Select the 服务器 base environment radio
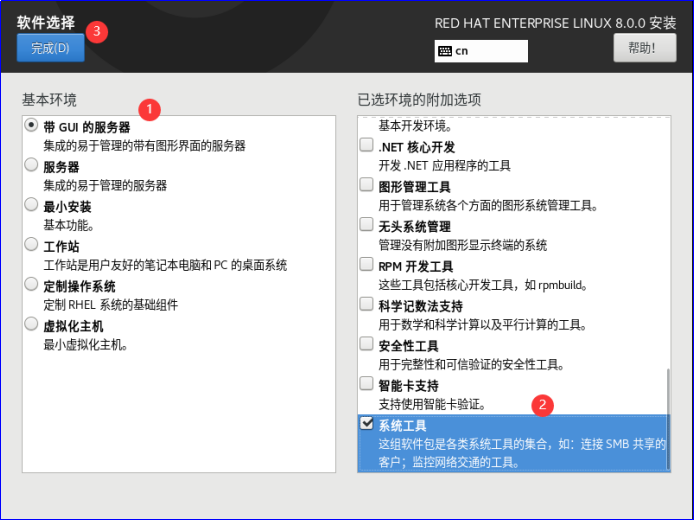The image size is (695, 520). [x=31, y=165]
